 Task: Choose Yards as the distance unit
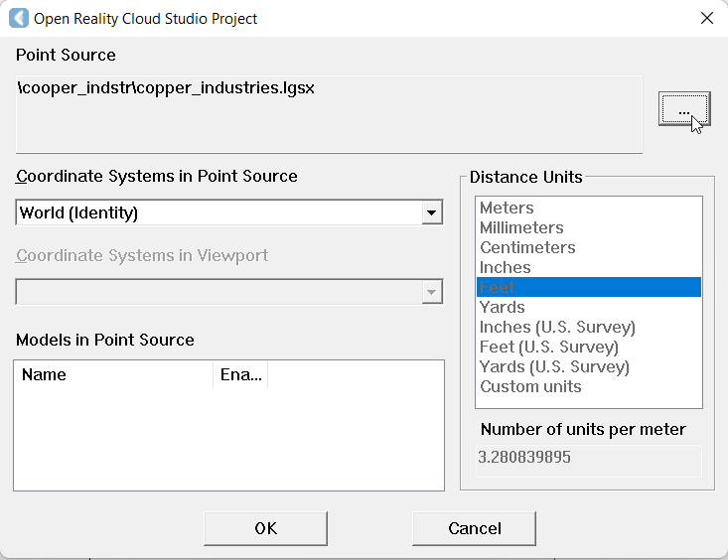(x=502, y=307)
